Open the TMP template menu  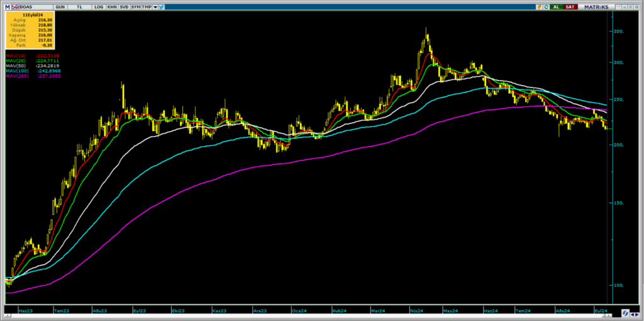(146, 6)
